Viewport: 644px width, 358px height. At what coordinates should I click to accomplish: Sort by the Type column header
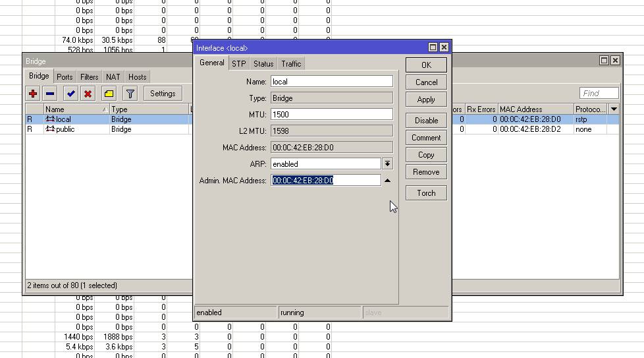(x=149, y=109)
